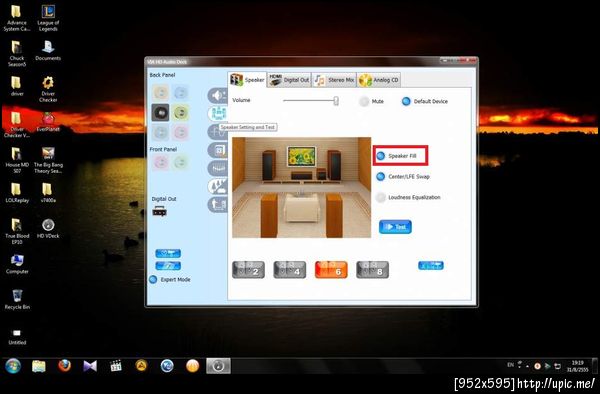The width and height of the screenshot is (600, 394).
Task: Choose the 2 speaker configuration
Action: (x=248, y=270)
